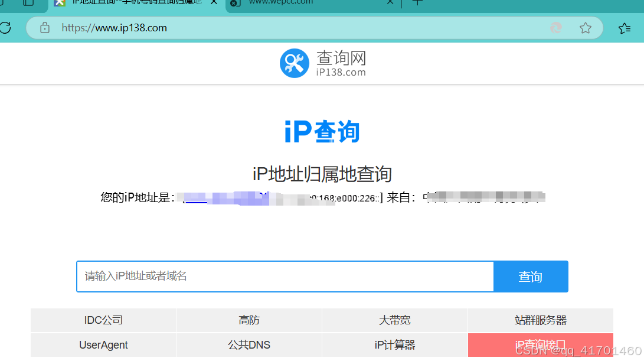Viewport: 644px width, 361px height.
Task: Click the 查询网 iP138 logo
Action: point(322,63)
